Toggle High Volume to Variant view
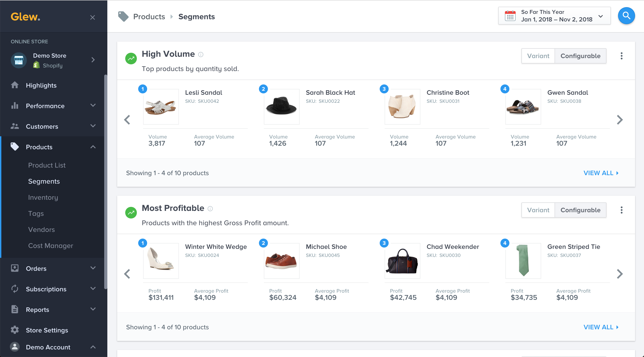 (x=538, y=56)
